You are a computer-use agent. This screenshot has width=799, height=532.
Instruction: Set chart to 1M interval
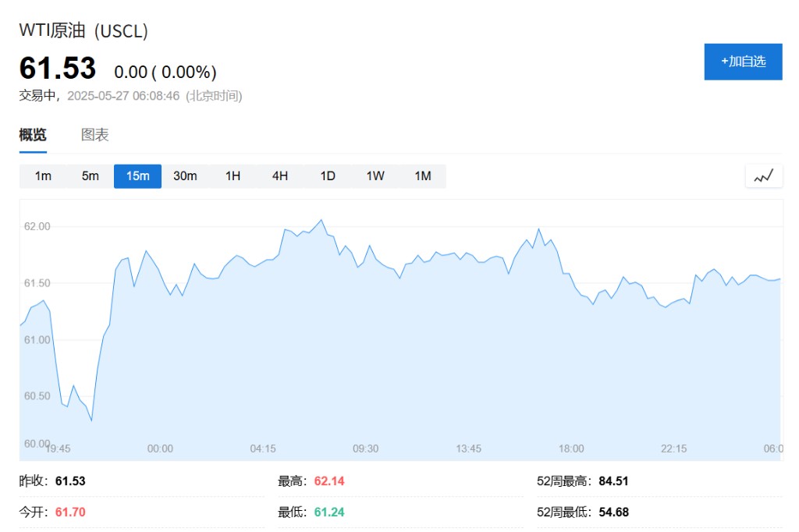point(422,176)
